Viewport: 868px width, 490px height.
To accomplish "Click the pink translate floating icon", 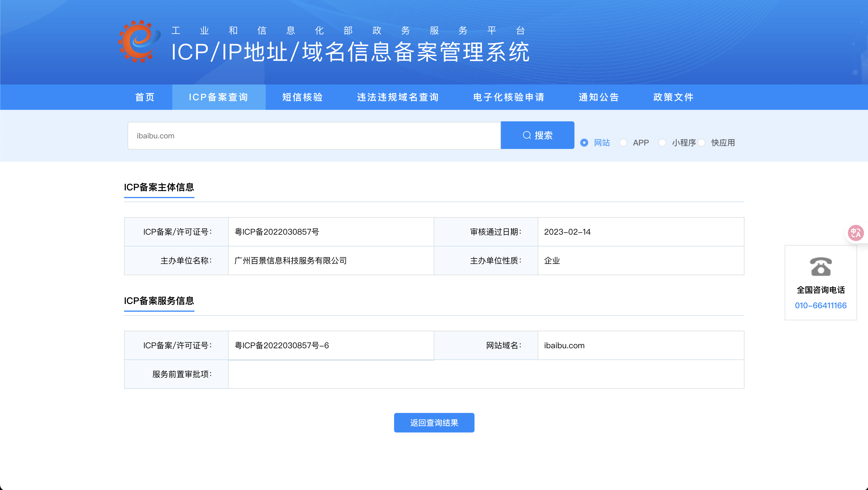I will pos(856,233).
